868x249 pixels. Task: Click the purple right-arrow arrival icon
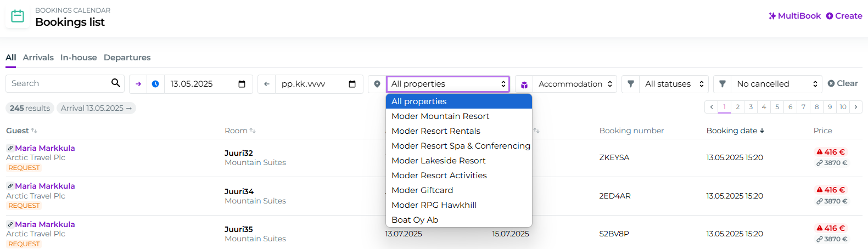click(138, 84)
